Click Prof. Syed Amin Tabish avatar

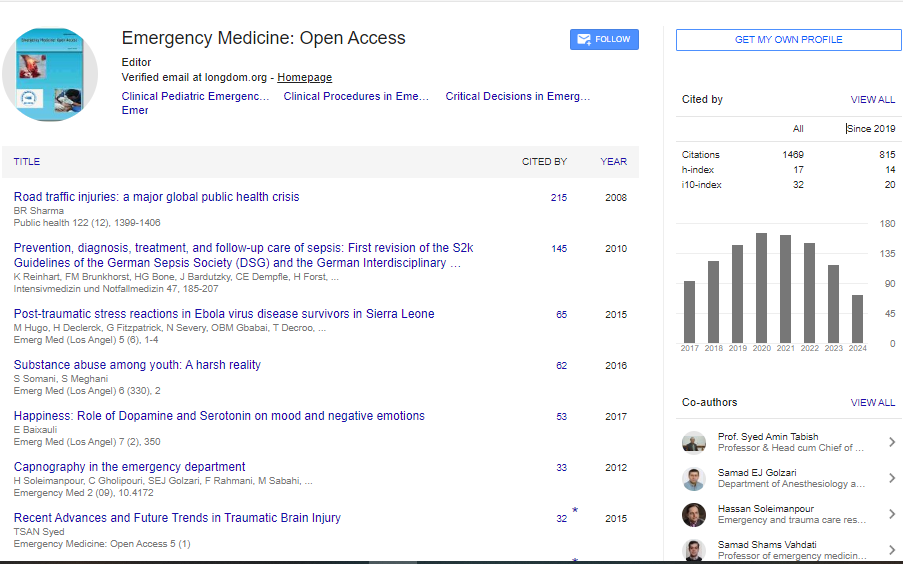(694, 443)
